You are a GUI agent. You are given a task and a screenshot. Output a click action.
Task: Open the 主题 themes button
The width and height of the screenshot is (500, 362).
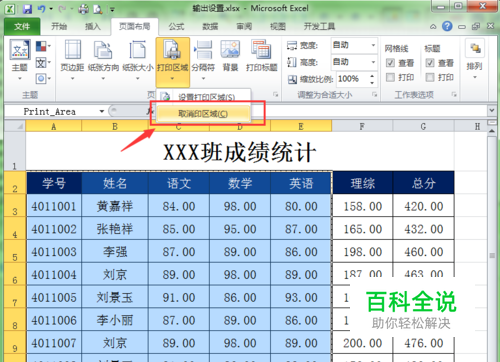point(20,60)
